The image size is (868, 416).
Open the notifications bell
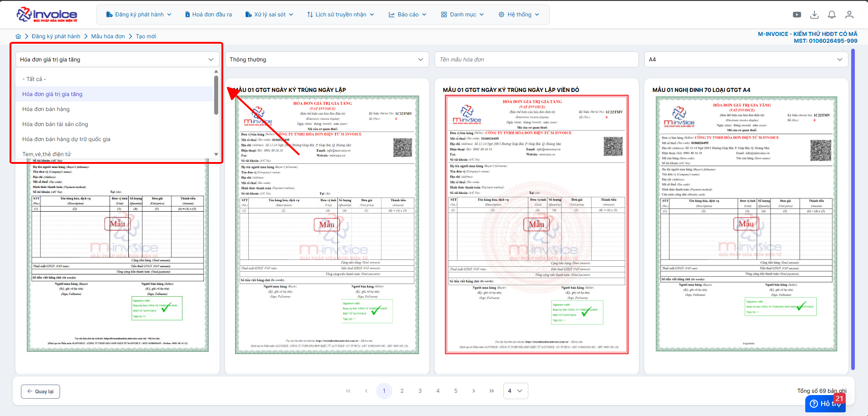coord(832,15)
